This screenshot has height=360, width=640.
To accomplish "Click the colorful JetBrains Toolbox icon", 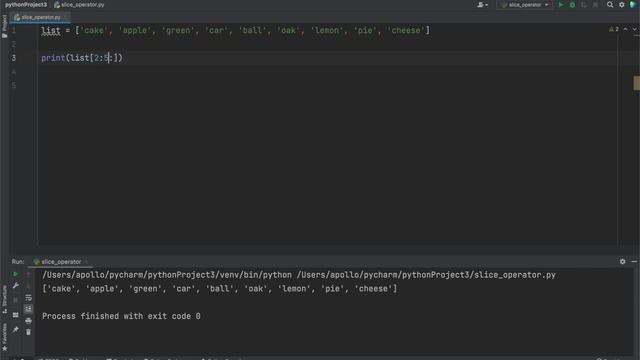I will pyautogui.click(x=633, y=5).
